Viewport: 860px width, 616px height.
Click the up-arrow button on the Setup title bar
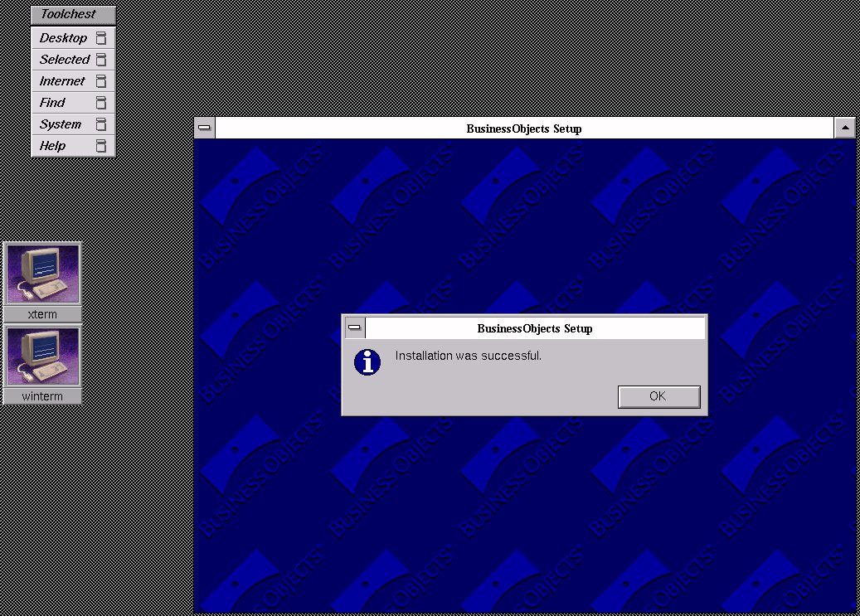point(844,128)
